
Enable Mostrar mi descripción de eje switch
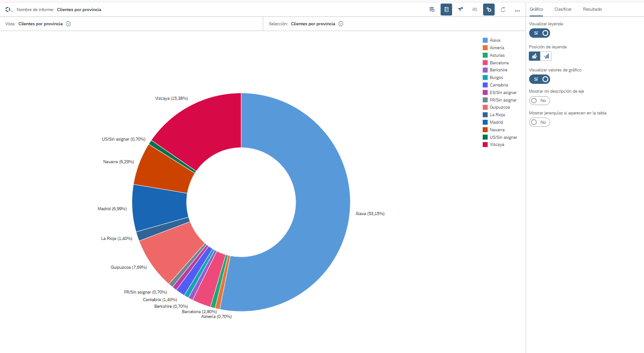click(539, 101)
